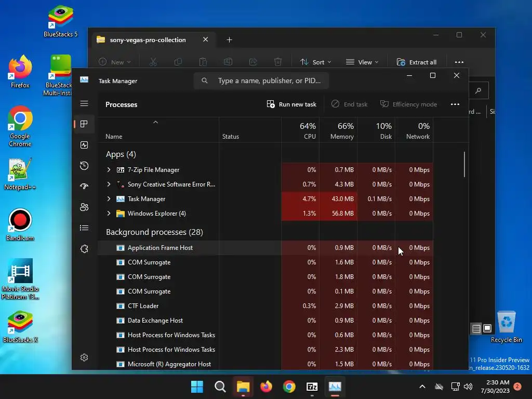
Task: Open Details page icon in sidebar
Action: tap(84, 228)
